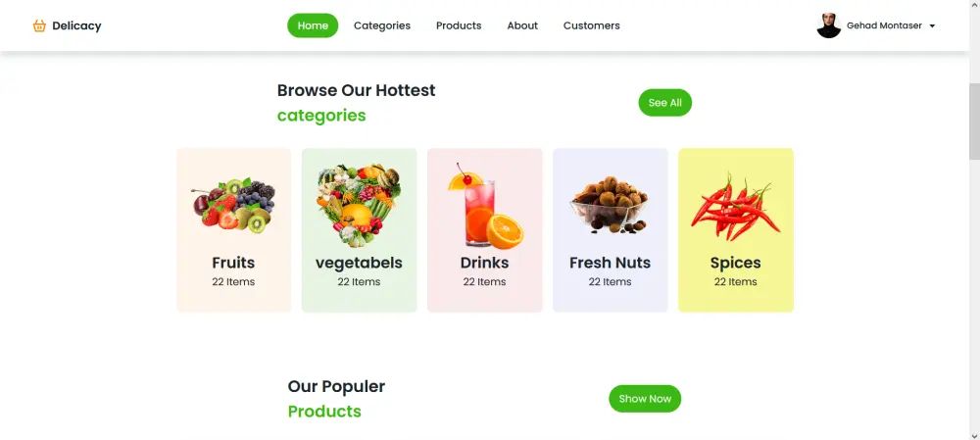Click the Show Now button
The width and height of the screenshot is (980, 440).
pyautogui.click(x=645, y=399)
